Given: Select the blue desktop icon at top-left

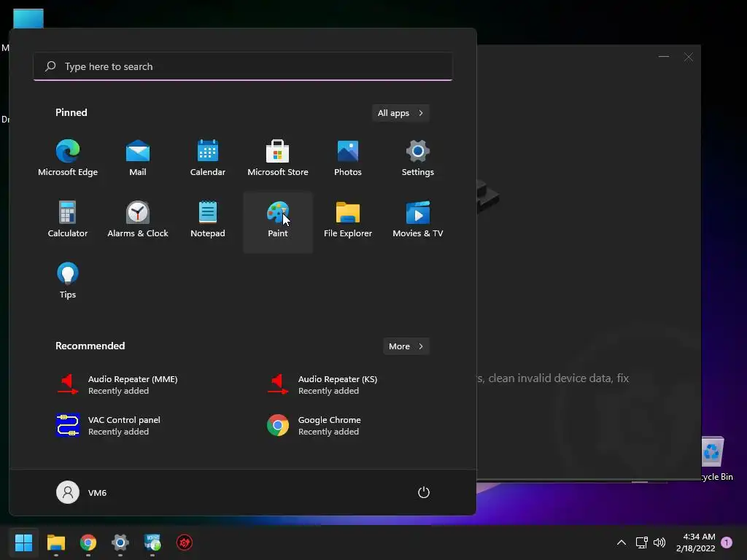Looking at the screenshot, I should pos(28,18).
